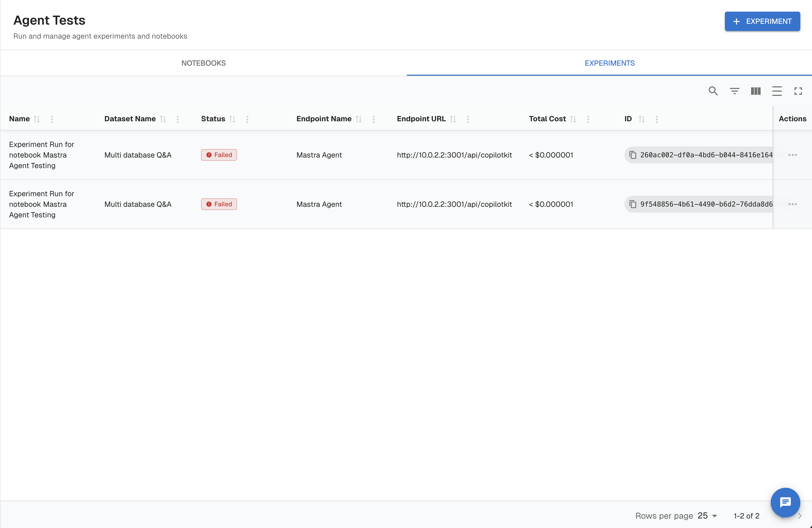Click the Failed status of row 9f548856
The image size is (812, 528).
[219, 204]
